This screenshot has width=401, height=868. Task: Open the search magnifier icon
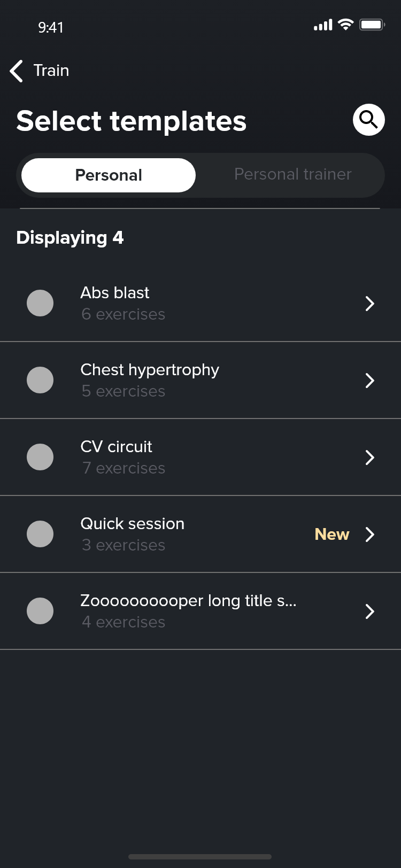point(369,120)
